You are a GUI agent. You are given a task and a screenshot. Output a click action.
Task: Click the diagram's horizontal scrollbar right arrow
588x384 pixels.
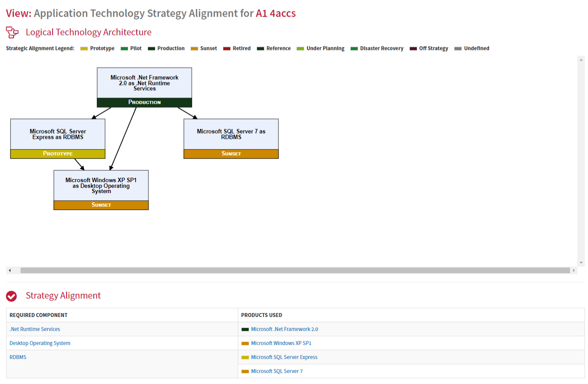coord(574,271)
